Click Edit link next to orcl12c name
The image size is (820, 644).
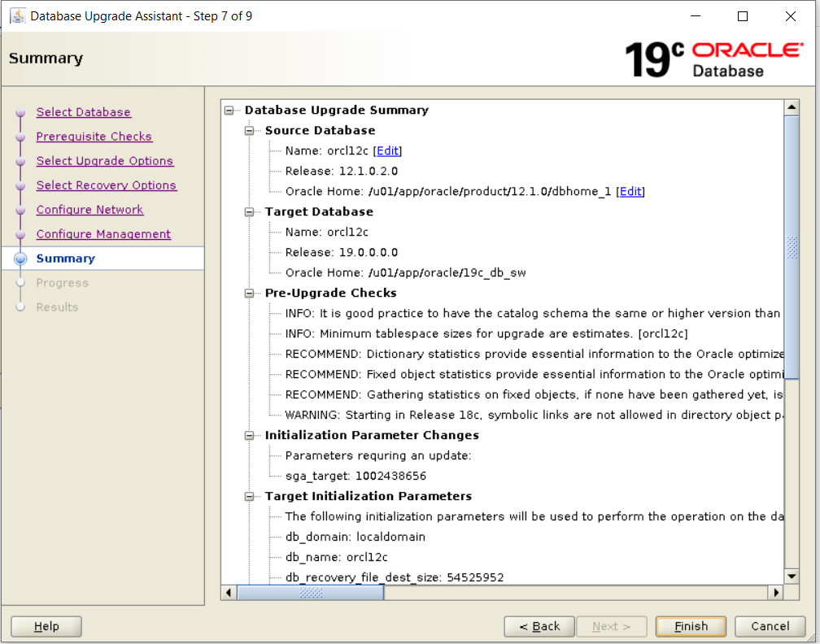(387, 151)
